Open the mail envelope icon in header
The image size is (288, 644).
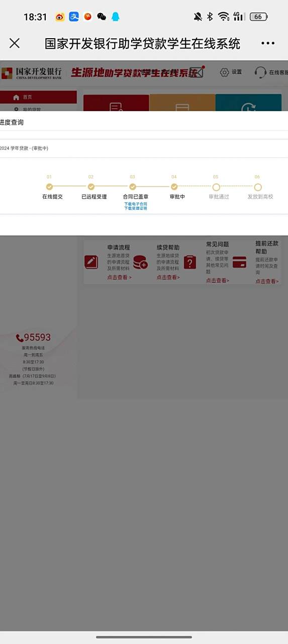click(x=197, y=72)
